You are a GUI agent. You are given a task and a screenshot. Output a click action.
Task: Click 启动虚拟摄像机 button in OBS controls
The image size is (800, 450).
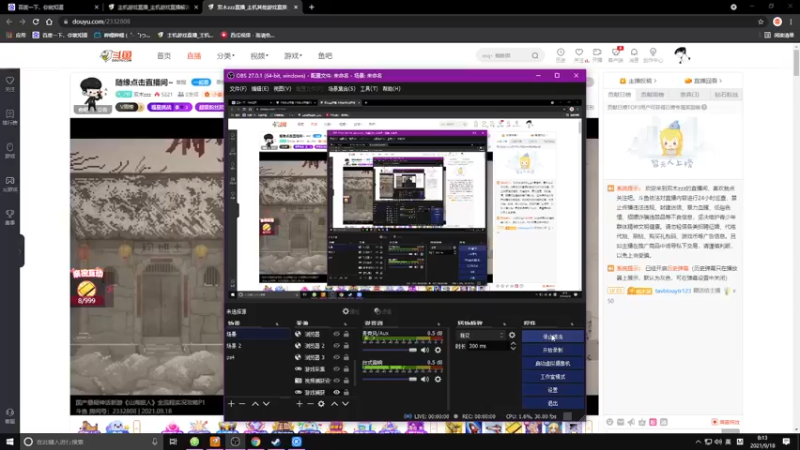pos(553,363)
